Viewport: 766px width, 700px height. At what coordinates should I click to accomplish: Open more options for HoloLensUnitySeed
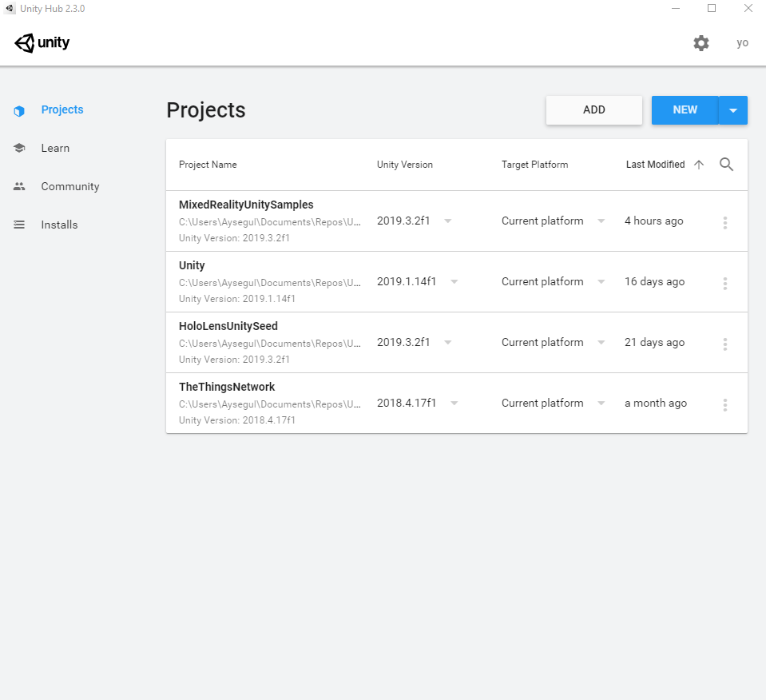(x=725, y=344)
